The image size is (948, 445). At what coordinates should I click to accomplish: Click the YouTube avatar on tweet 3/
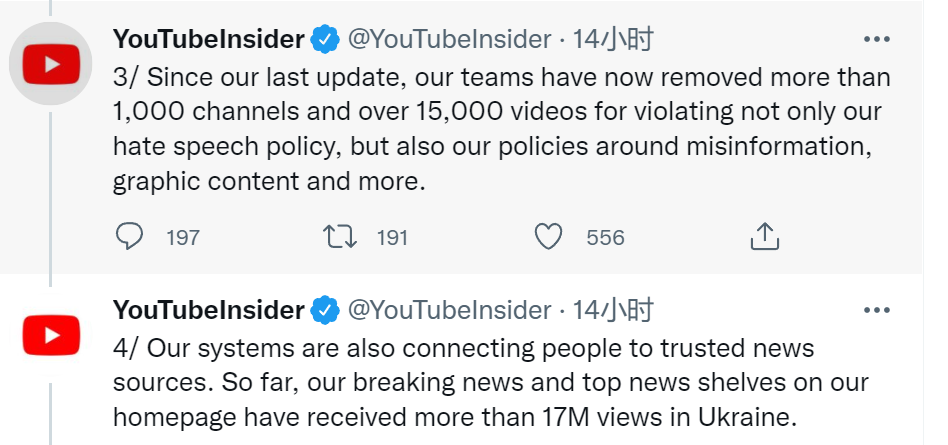[x=51, y=63]
